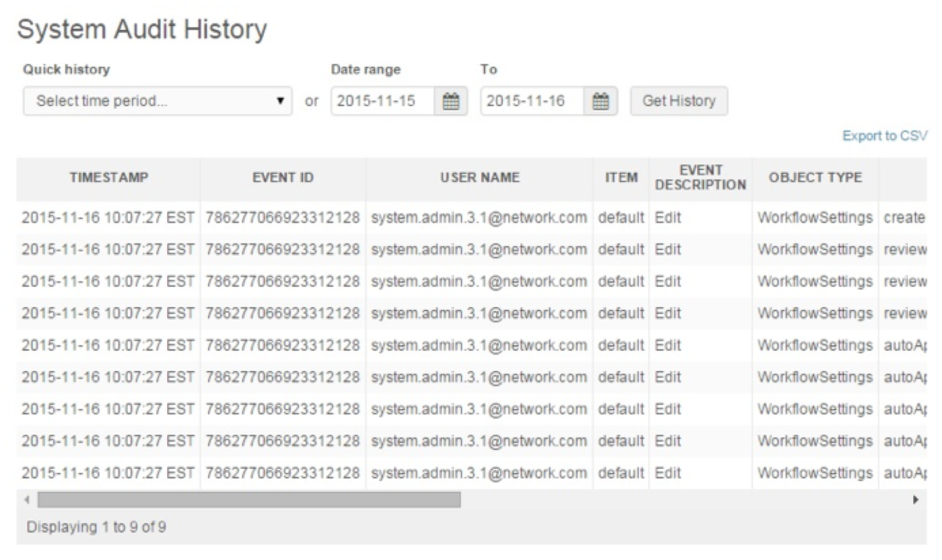942x560 pixels.
Task: Click the Object Type column header
Action: [x=815, y=177]
